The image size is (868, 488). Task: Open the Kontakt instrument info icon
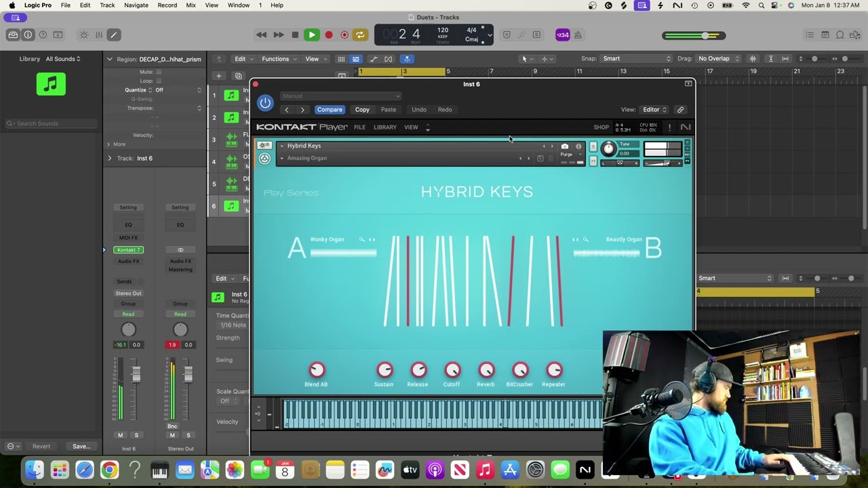[578, 146]
